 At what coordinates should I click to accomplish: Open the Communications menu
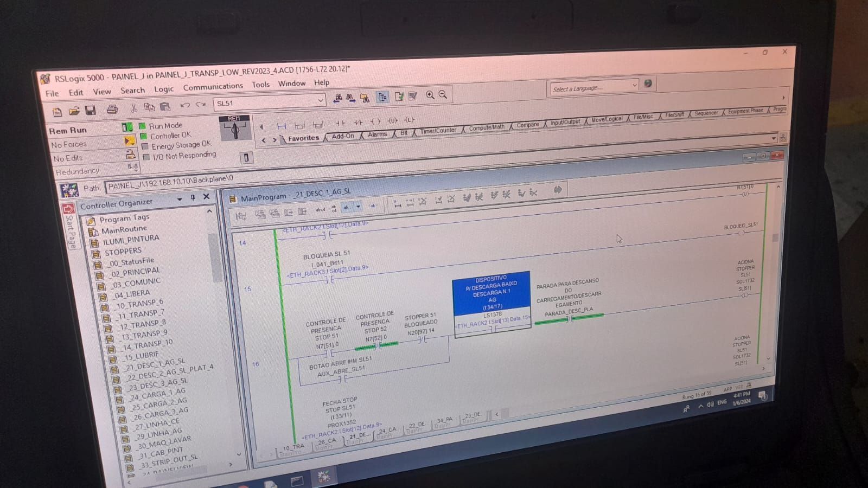(213, 87)
